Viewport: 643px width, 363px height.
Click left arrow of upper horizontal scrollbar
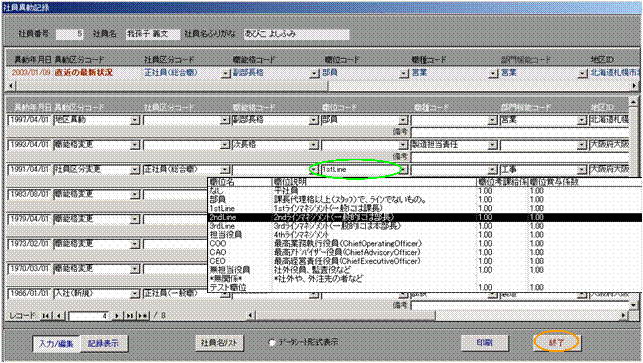[11, 86]
